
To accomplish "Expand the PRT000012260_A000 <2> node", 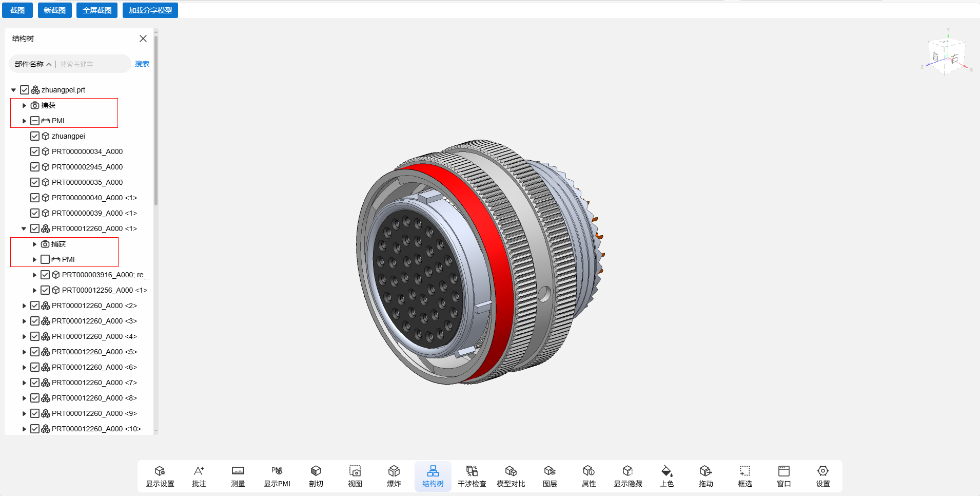I will coord(24,306).
